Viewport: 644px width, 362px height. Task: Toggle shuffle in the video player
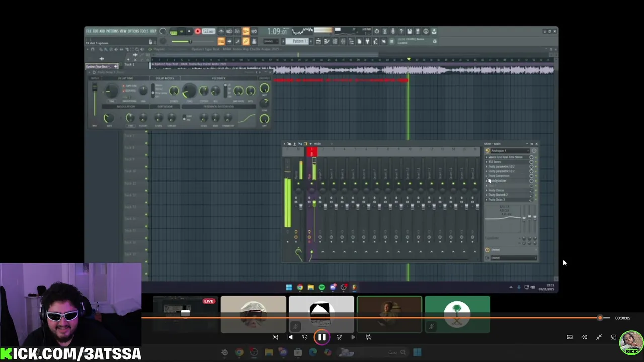click(x=275, y=337)
